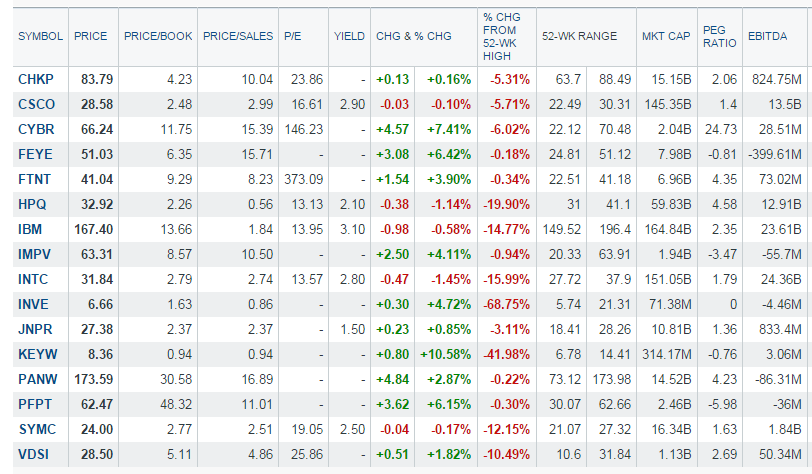Sort by the EBITDA column header
The image size is (812, 474).
pyautogui.click(x=768, y=36)
